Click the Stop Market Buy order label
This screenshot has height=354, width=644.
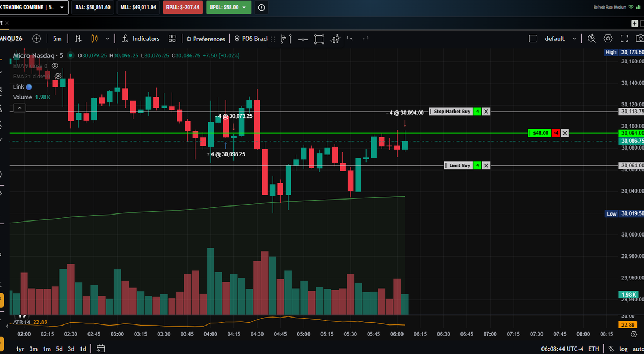click(x=451, y=112)
